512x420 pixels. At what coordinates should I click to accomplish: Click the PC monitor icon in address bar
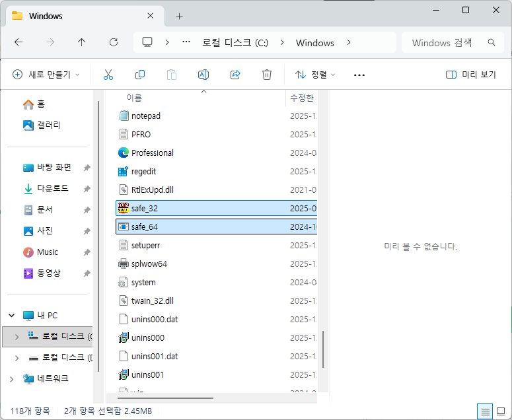coord(147,42)
